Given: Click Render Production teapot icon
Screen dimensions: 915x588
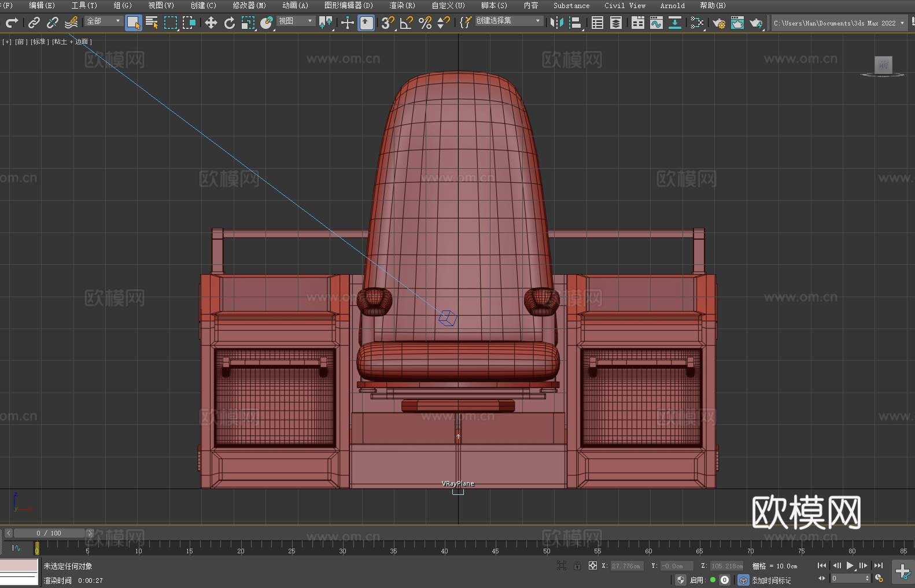Looking at the screenshot, I should pos(756,23).
